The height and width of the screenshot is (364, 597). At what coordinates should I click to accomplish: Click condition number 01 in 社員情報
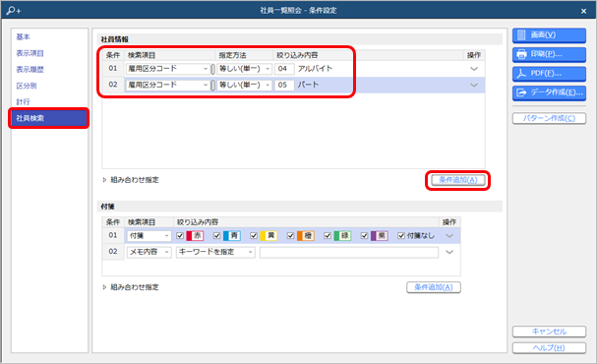click(x=113, y=69)
